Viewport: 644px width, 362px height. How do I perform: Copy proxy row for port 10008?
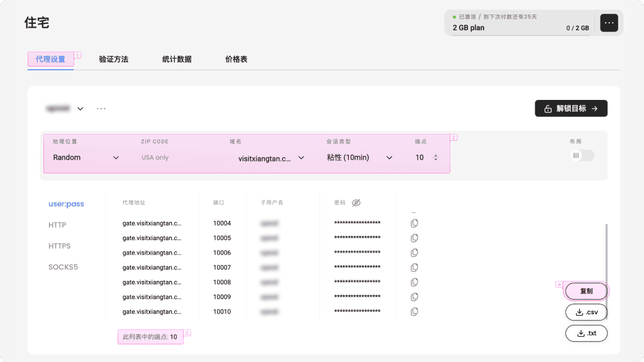point(414,282)
